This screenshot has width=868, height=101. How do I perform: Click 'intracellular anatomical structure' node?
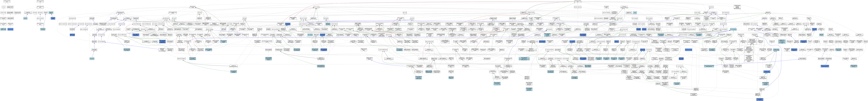pyautogui.click(x=28, y=13)
